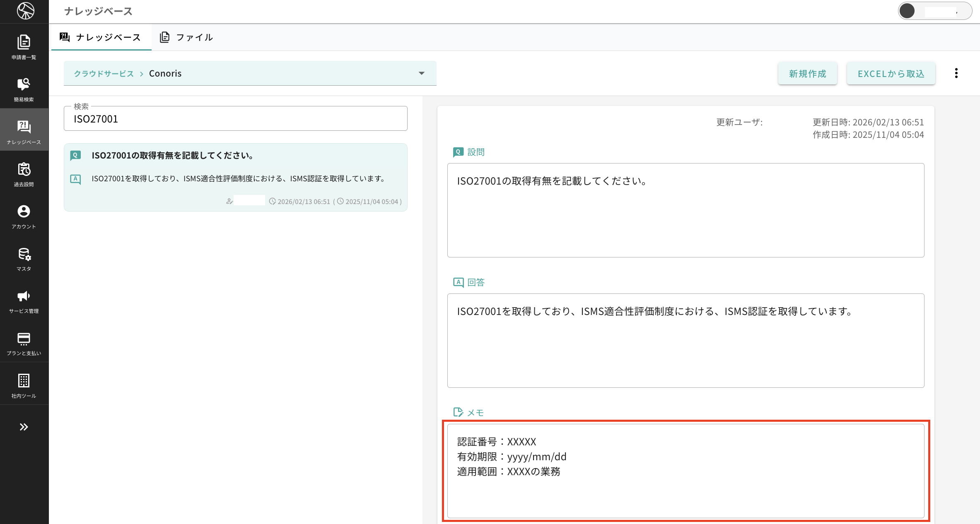Screen dimensions: 980x524
Task: Click the クラウドサービス breadcrumb link
Action: (104, 74)
